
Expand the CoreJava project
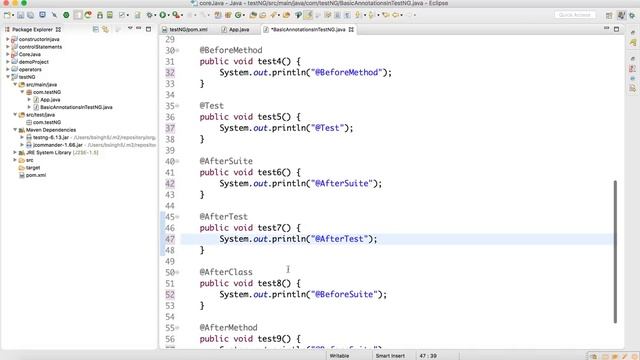click(7, 54)
